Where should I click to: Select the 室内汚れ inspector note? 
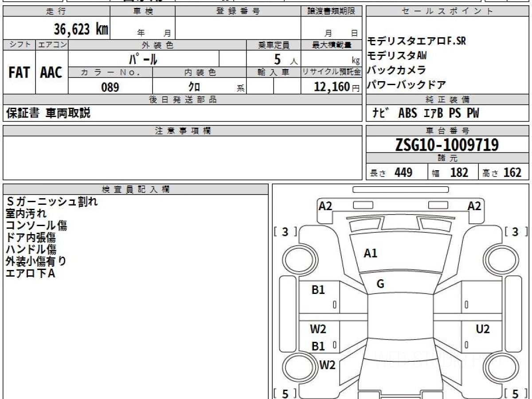(26, 213)
